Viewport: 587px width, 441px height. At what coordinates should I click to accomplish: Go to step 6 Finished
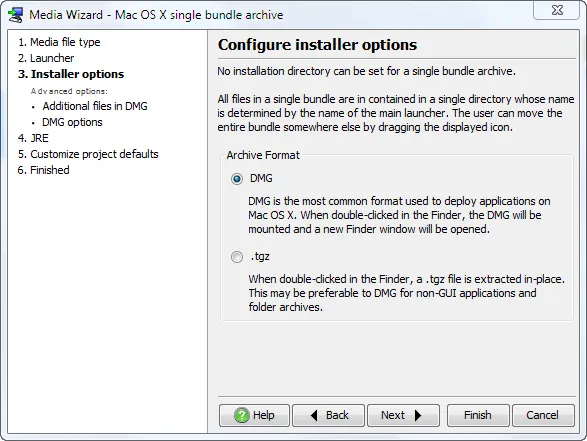(43, 170)
